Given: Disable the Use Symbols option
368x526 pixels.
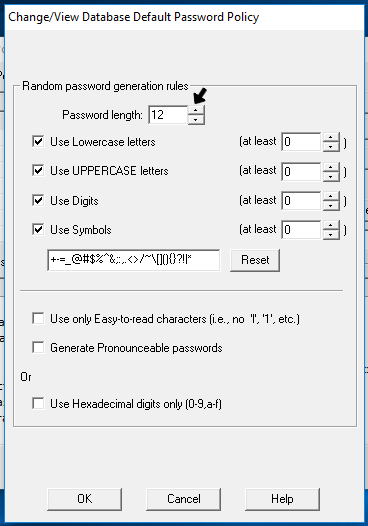Looking at the screenshot, I should [38, 230].
